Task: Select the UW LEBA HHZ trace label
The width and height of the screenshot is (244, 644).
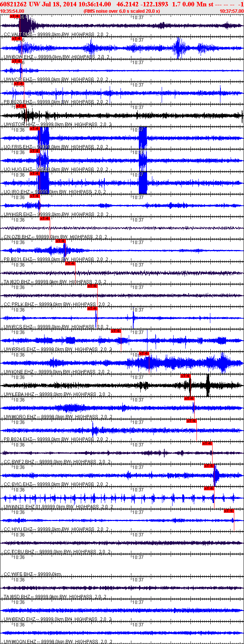Action: (x=57, y=394)
